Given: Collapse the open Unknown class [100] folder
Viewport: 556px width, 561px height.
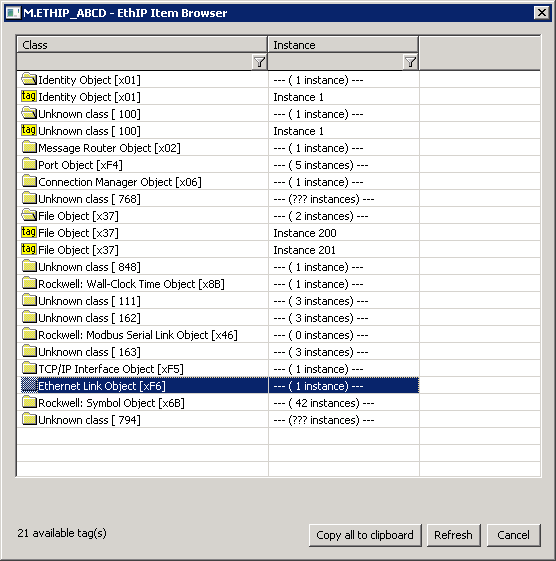Looking at the screenshot, I should pos(29,113).
